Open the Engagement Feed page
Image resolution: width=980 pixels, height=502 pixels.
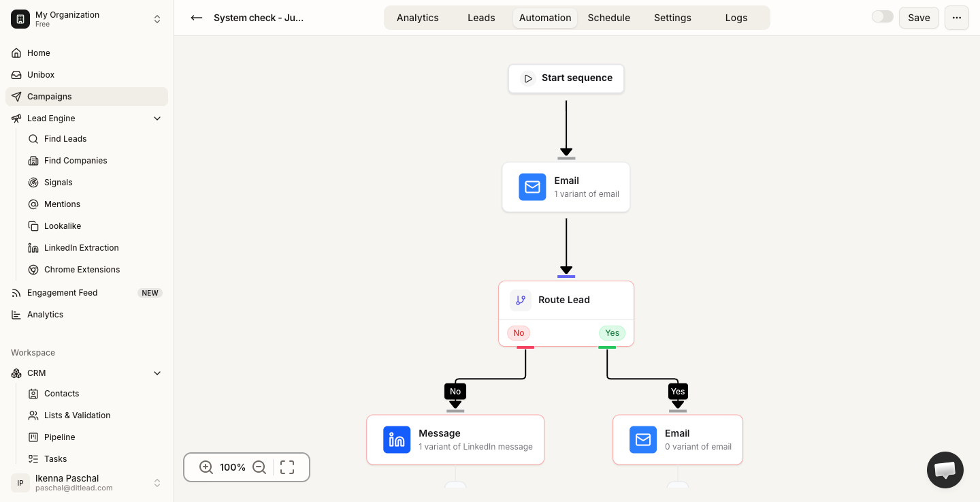click(x=86, y=293)
